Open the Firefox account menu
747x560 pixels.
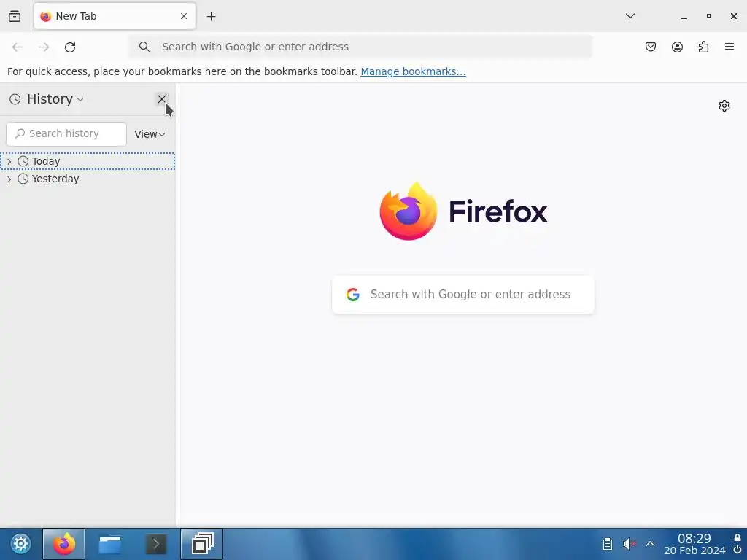(677, 47)
